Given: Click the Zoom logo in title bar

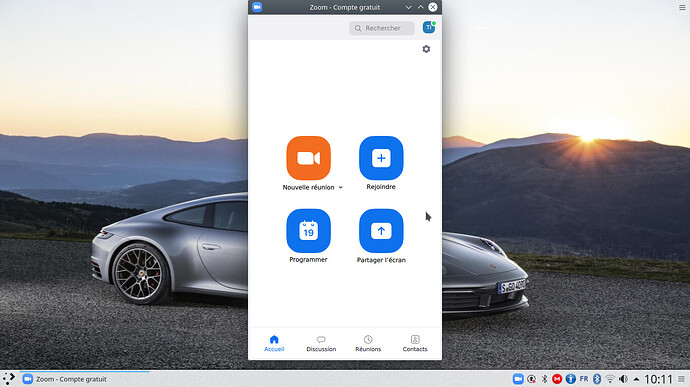Looking at the screenshot, I should (x=257, y=7).
